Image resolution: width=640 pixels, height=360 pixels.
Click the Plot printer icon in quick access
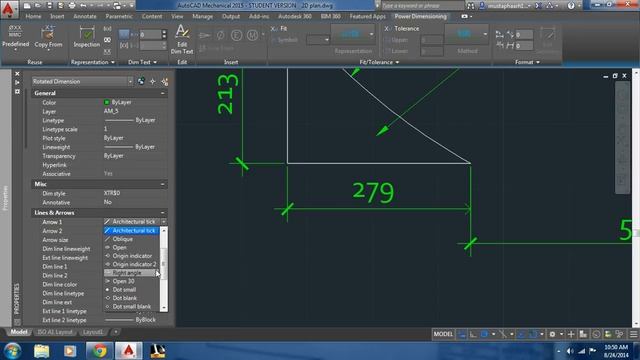(72, 6)
